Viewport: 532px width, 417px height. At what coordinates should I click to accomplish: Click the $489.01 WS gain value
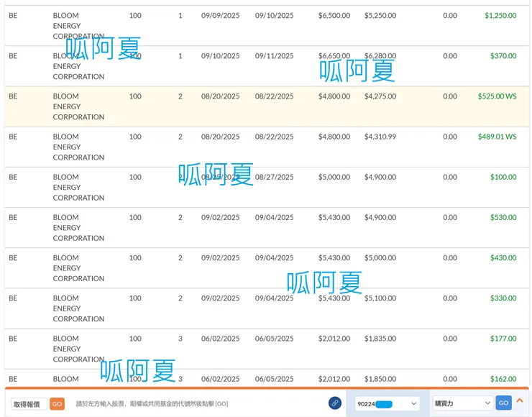(497, 137)
